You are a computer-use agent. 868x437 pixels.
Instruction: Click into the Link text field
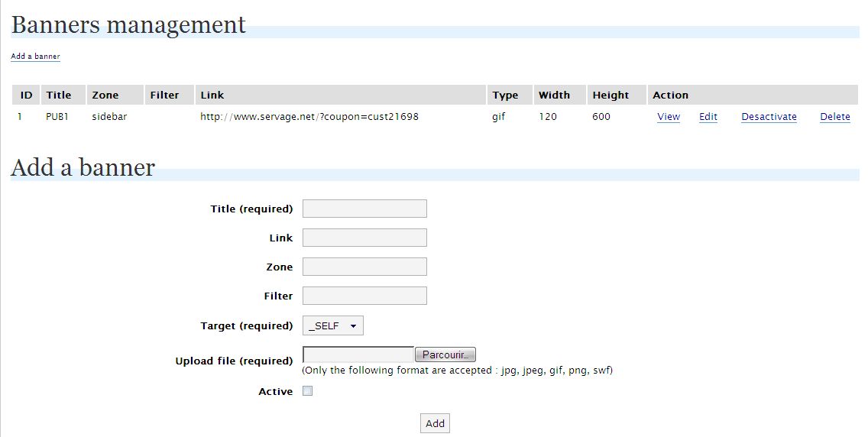(x=364, y=238)
